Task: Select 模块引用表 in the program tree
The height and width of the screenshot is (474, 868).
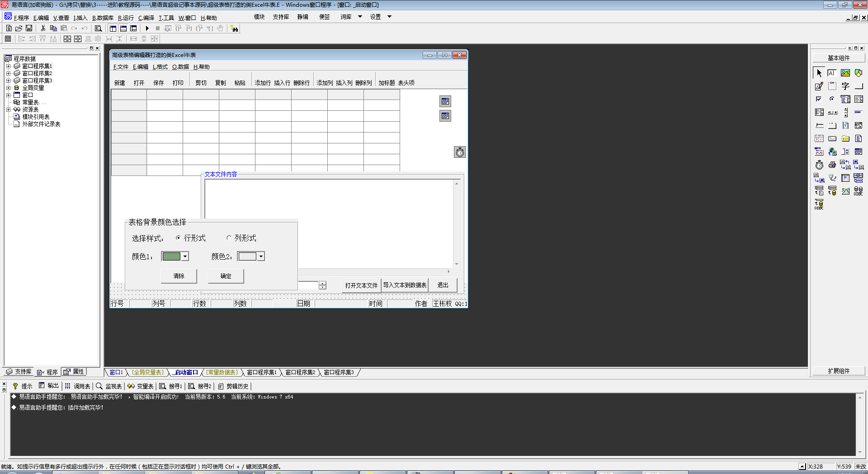Action: coord(36,117)
